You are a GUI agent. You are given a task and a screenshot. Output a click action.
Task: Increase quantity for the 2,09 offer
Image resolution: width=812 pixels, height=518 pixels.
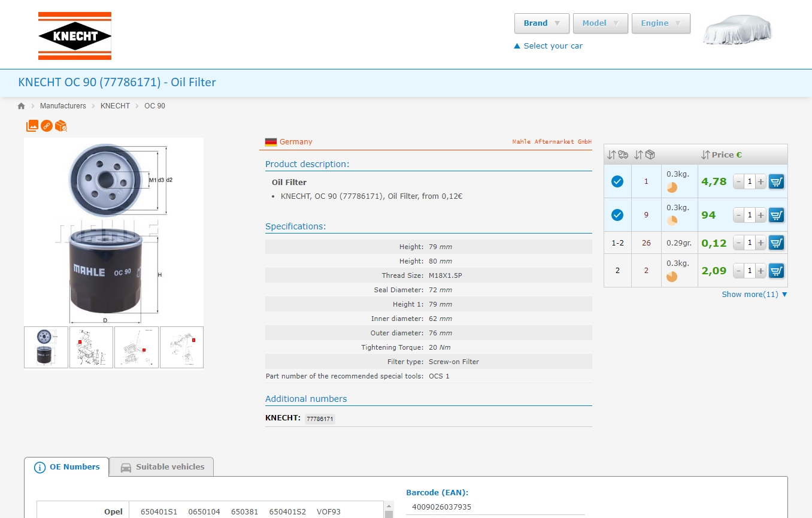tap(761, 271)
